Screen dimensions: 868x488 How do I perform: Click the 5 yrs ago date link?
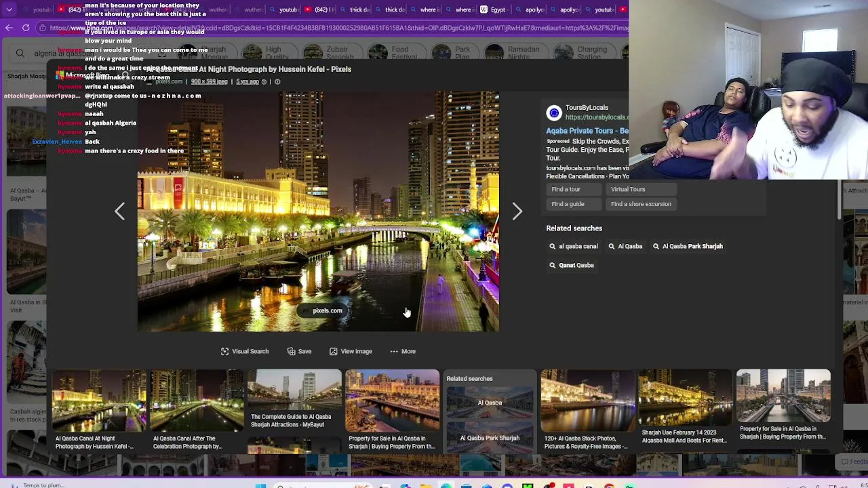coord(248,81)
